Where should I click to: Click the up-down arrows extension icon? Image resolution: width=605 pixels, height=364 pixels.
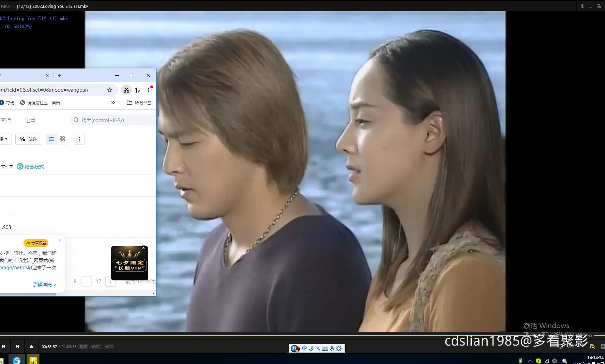tap(137, 90)
